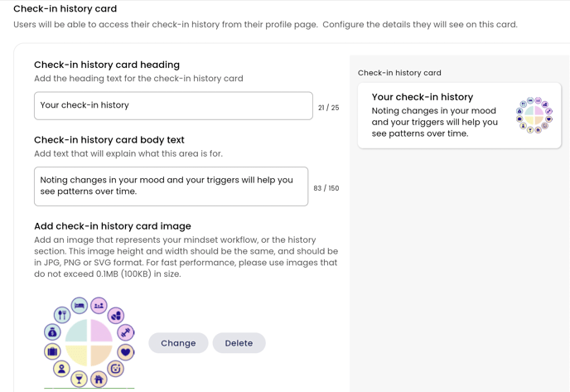Screen dimensions: 570x392
Task: Click the fork and knife icon in wheel
Action: tap(62, 315)
